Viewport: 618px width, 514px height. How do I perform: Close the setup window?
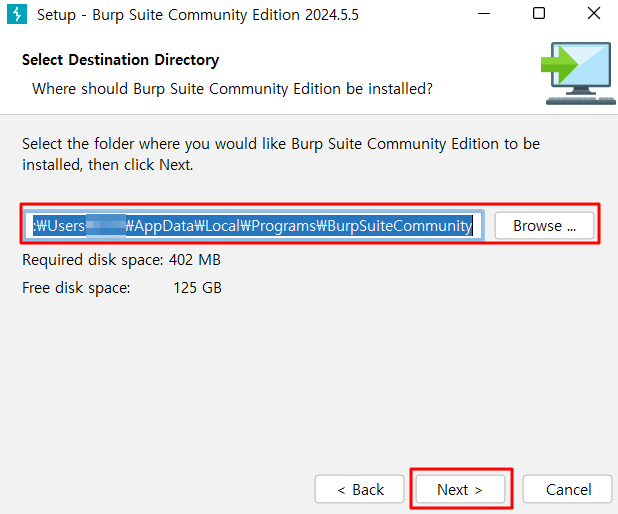[x=594, y=14]
